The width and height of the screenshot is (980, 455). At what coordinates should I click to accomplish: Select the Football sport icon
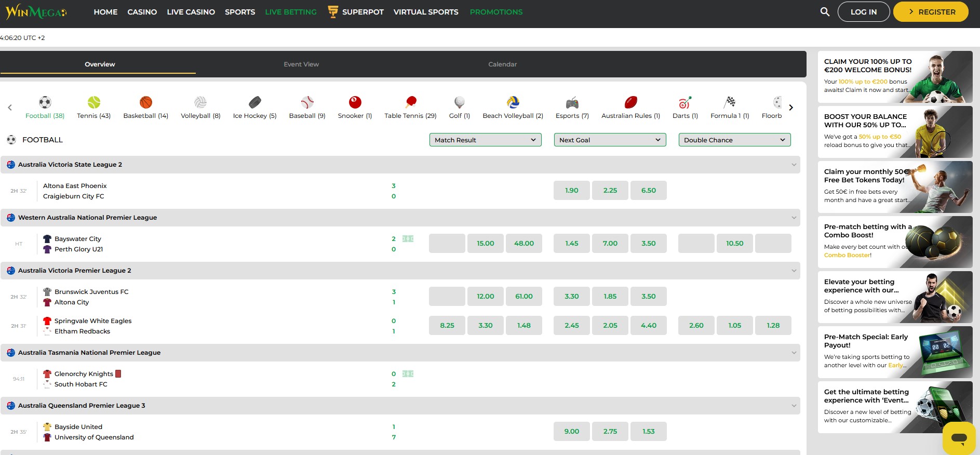[45, 102]
